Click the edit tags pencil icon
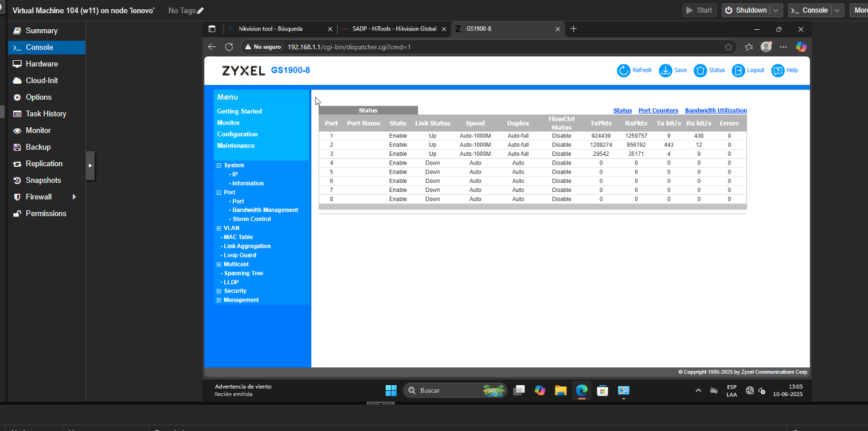Viewport: 868px width, 431px height. (201, 10)
